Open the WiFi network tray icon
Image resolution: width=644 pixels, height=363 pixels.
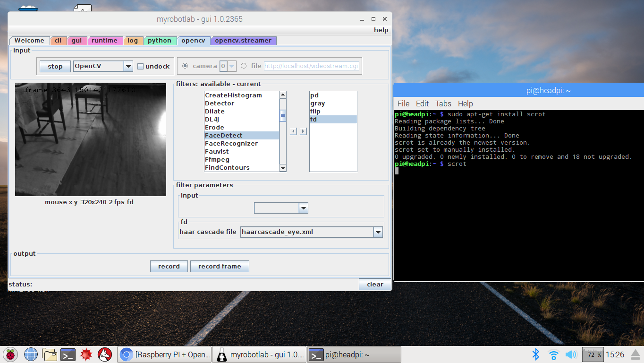[x=553, y=354]
